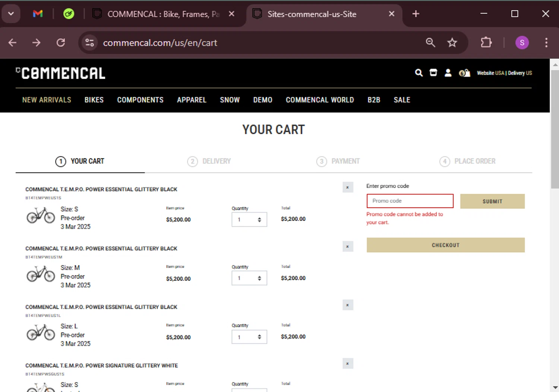
Task: Close the Sites-commencal-us-Site tab
Action: [392, 14]
